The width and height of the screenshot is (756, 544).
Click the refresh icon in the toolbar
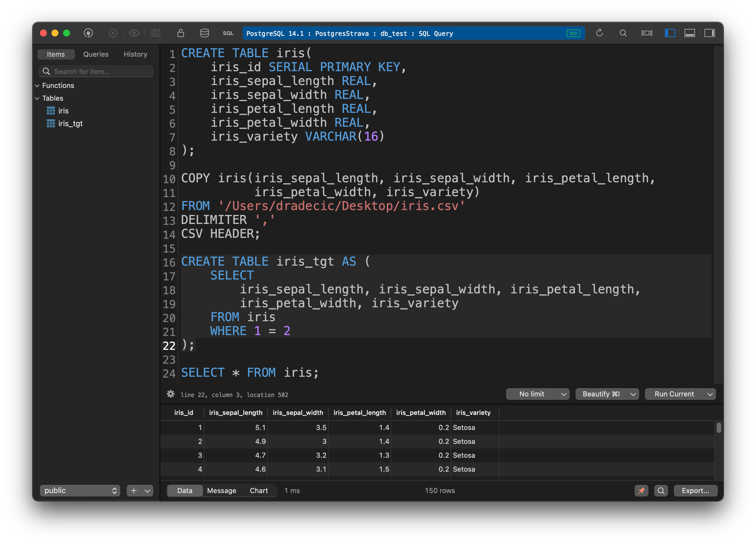600,33
